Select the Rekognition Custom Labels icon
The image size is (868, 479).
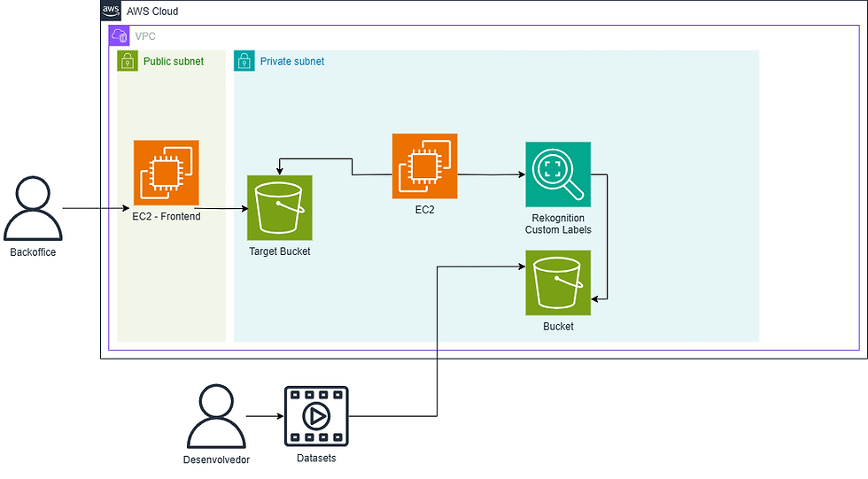[558, 174]
